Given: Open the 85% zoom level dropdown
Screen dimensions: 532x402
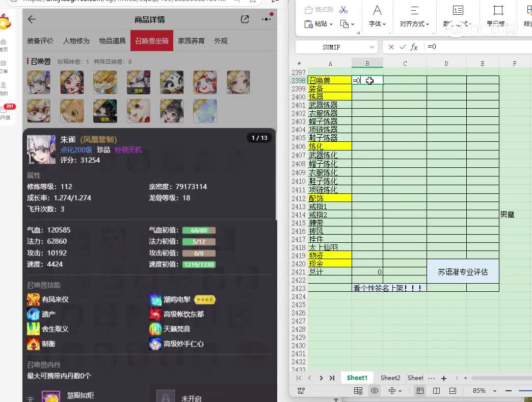Looking at the screenshot, I should click(x=495, y=391).
